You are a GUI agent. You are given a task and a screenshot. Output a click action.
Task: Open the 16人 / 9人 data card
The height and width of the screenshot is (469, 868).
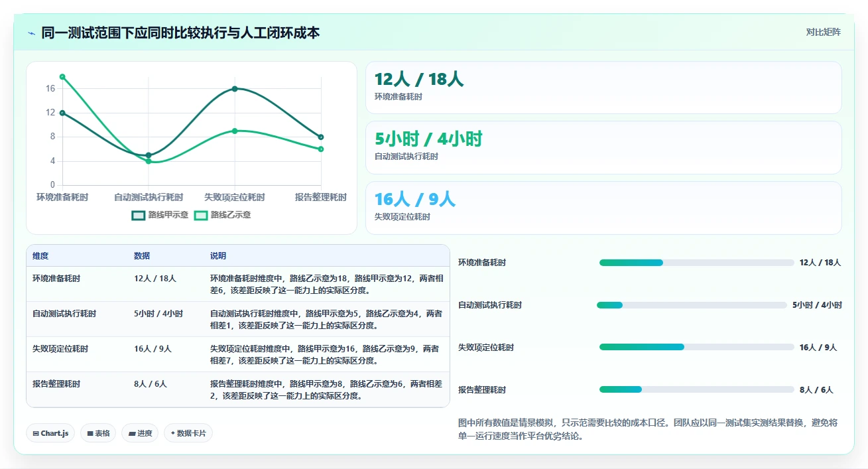[x=603, y=208]
